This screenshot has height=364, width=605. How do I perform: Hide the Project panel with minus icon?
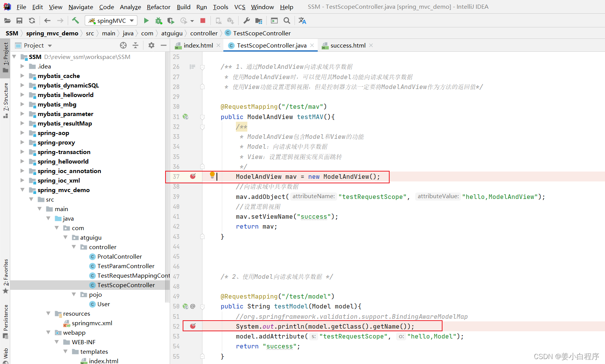(x=164, y=45)
